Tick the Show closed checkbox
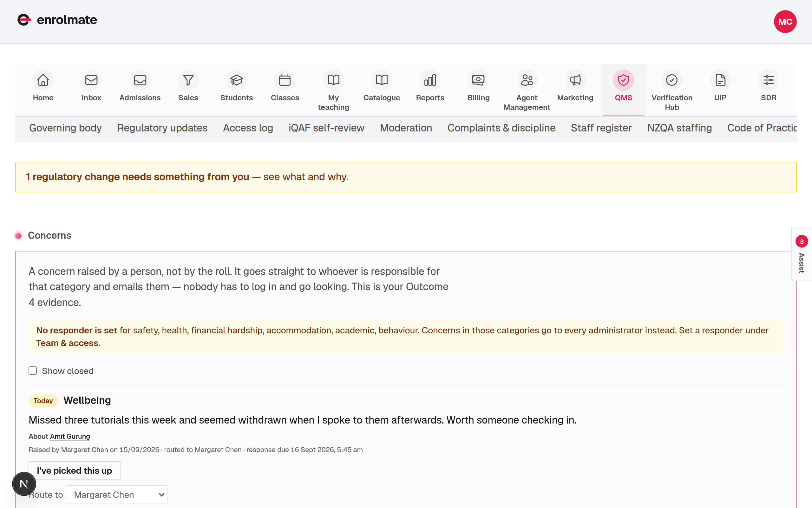 coord(33,371)
